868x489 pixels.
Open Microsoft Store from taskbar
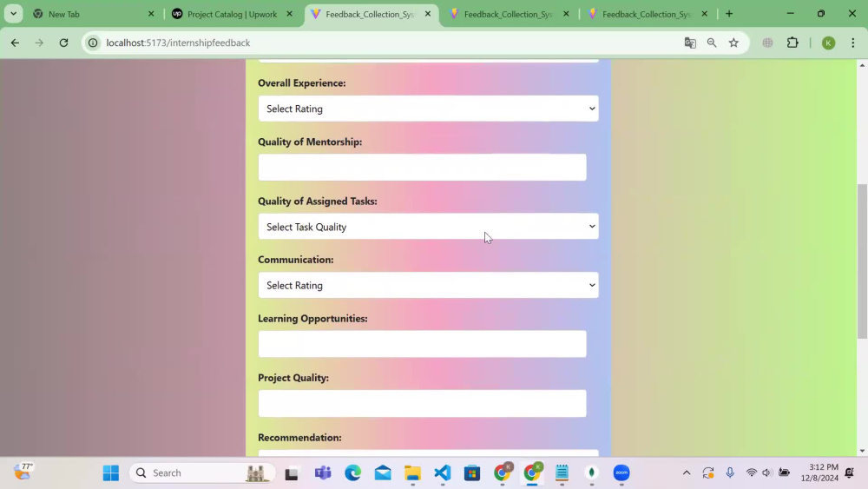click(472, 473)
